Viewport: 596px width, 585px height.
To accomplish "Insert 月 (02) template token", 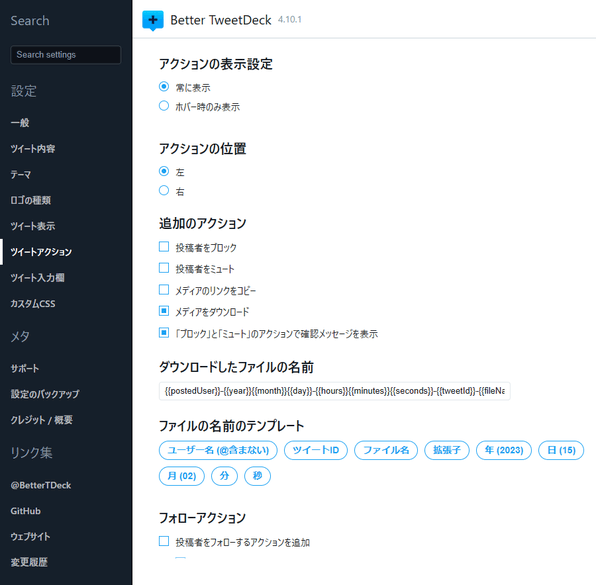I will (182, 476).
